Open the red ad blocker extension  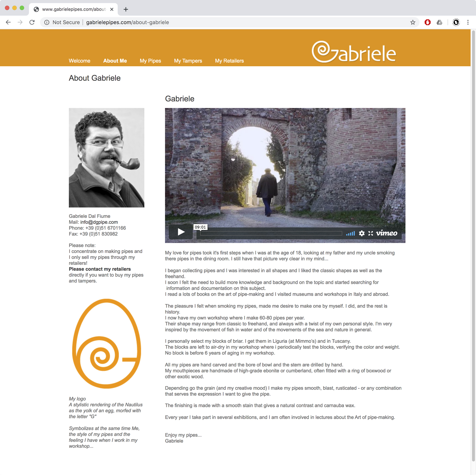428,22
